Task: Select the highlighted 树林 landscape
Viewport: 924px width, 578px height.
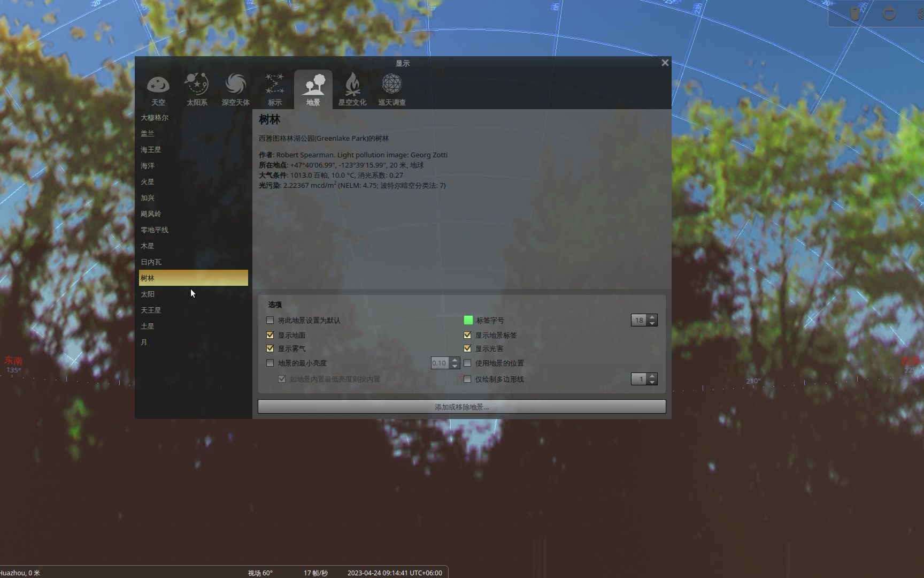Action: click(194, 278)
